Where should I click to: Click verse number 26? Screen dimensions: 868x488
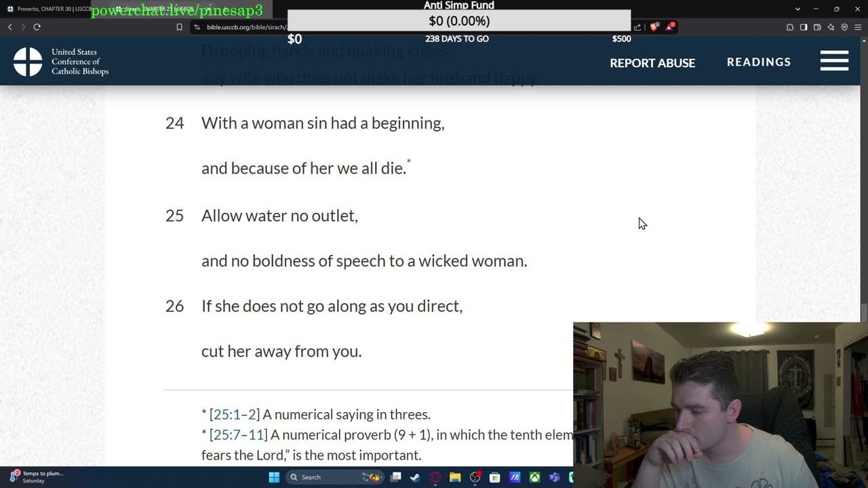(x=174, y=306)
